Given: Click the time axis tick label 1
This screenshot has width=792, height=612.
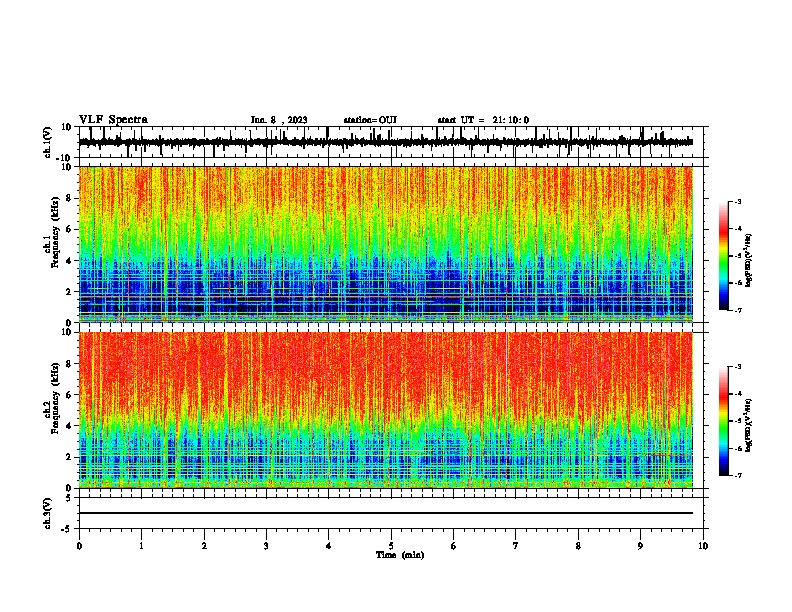Looking at the screenshot, I should (141, 546).
